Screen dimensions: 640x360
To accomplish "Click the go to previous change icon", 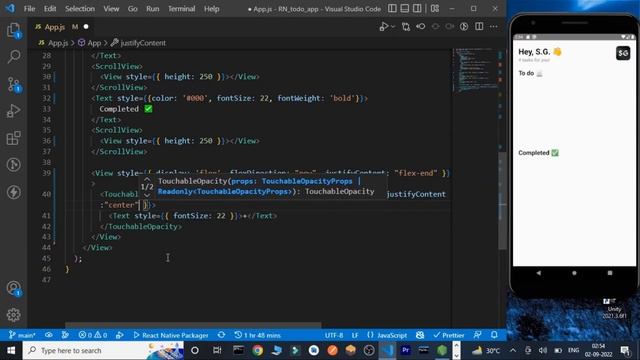I will (x=420, y=27).
